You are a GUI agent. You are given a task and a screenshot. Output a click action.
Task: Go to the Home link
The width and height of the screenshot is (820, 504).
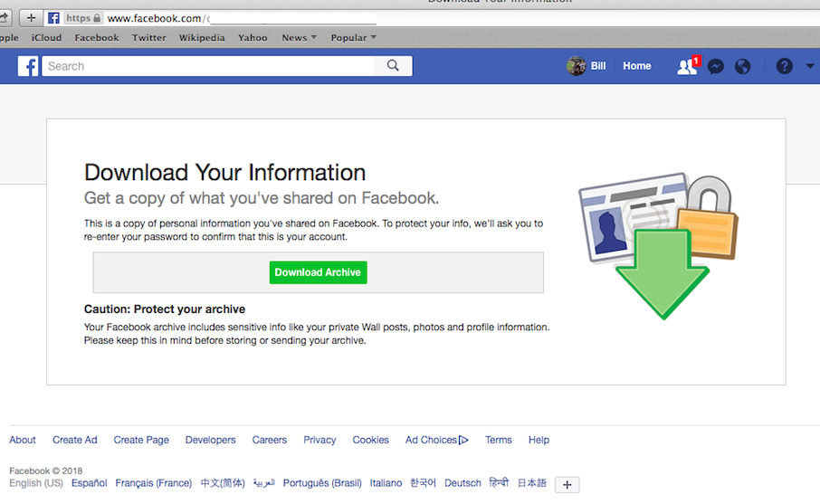tap(637, 66)
